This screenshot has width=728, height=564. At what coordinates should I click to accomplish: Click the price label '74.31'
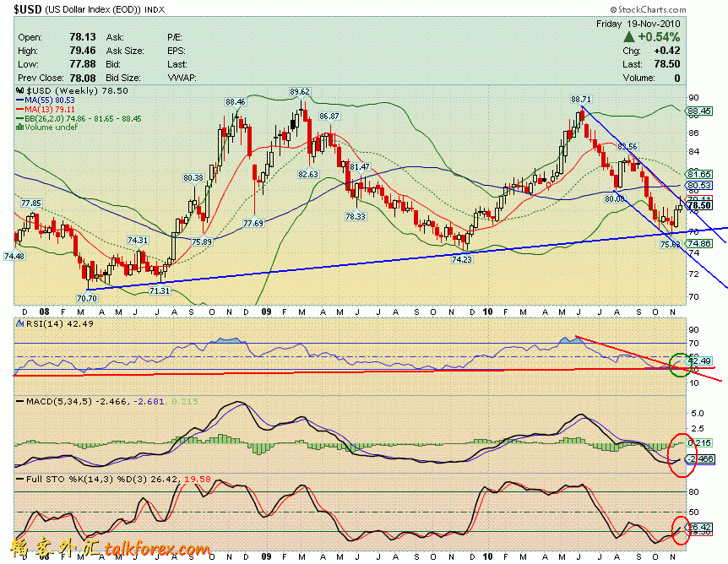coord(138,240)
